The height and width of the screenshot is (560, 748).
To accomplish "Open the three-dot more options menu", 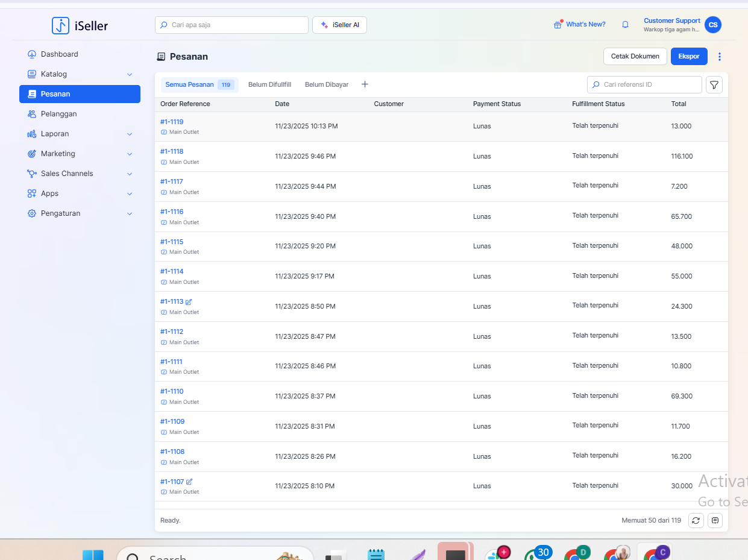I will pyautogui.click(x=719, y=57).
